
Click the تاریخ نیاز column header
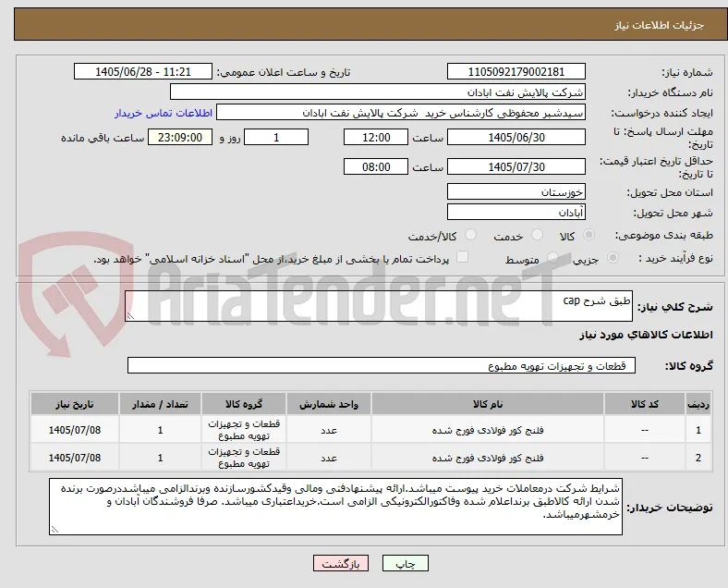[x=75, y=404]
